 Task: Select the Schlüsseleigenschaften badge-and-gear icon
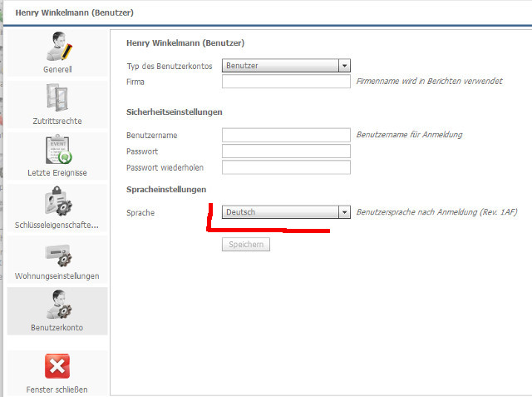coord(57,202)
